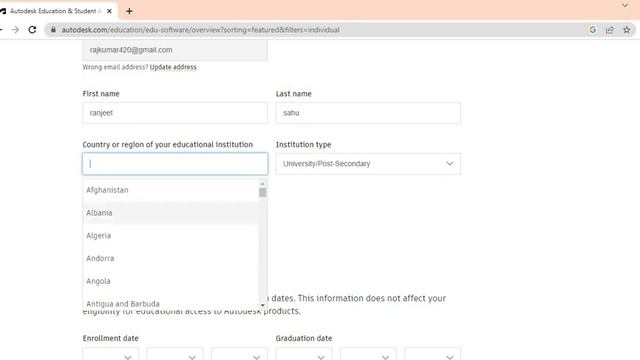Click the country list scrollbar thumb
640x360 pixels.
(262, 192)
